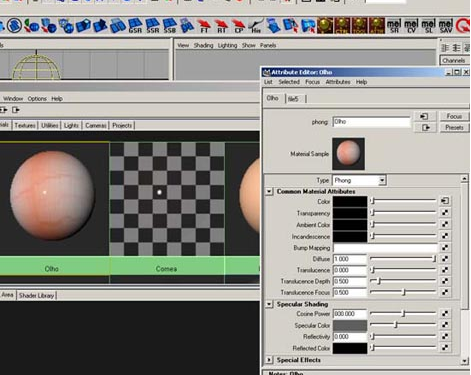Click the GSR shelf icon

pyautogui.click(x=135, y=26)
